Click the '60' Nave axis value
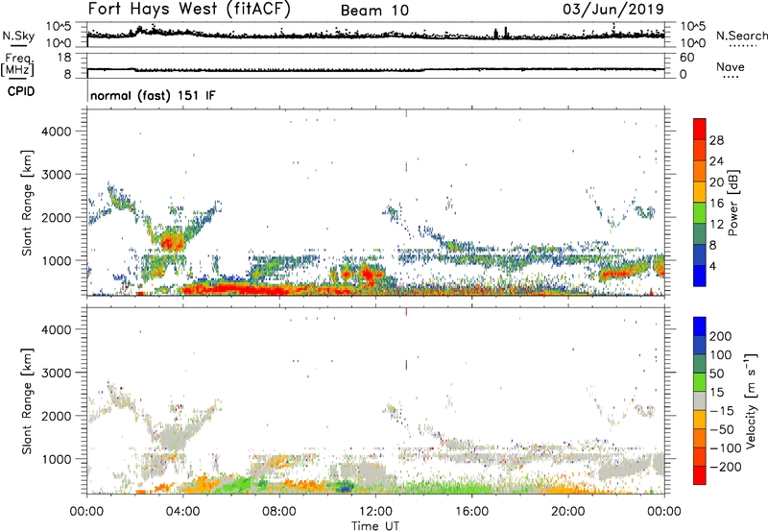This screenshot has width=768, height=532. (686, 58)
